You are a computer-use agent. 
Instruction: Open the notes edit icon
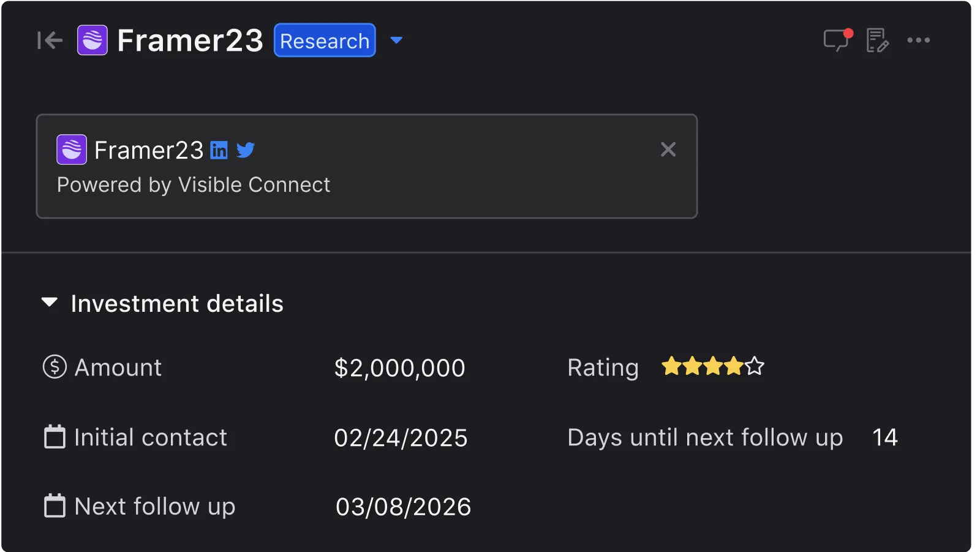click(x=877, y=40)
